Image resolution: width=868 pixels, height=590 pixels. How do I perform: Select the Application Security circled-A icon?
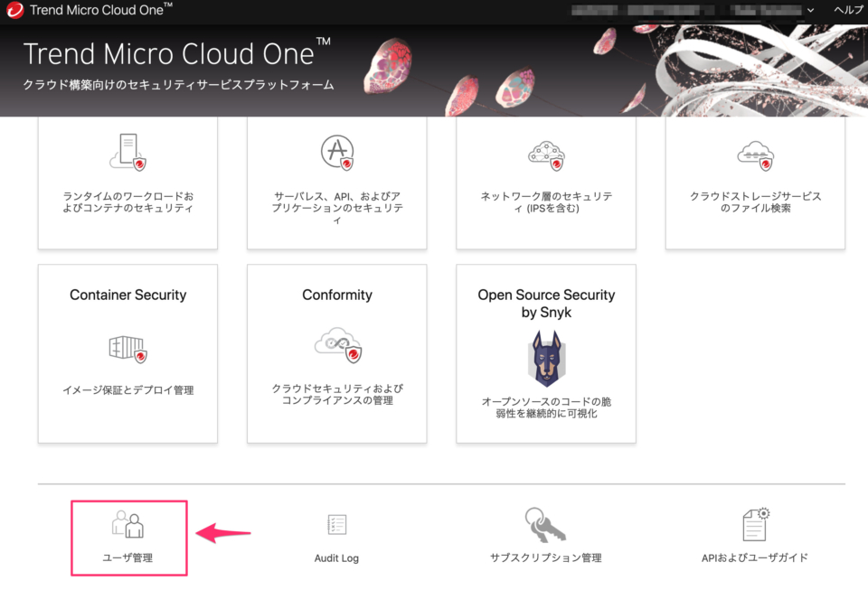336,152
